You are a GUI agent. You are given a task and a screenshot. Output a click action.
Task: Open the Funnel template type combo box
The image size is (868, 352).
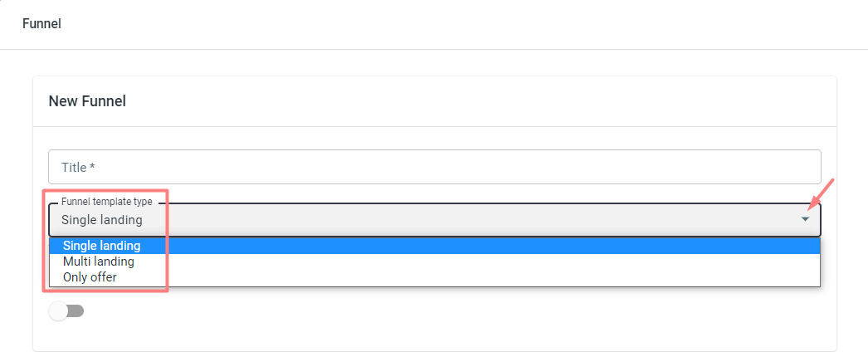point(435,220)
